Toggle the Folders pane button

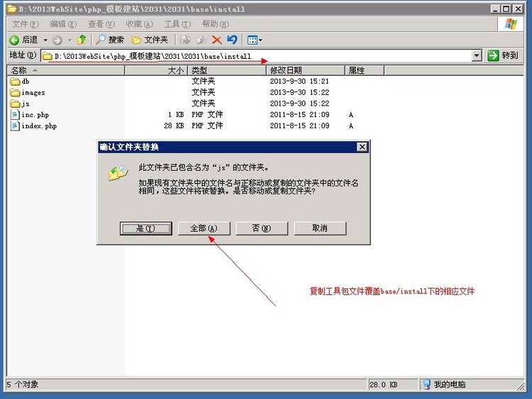150,40
